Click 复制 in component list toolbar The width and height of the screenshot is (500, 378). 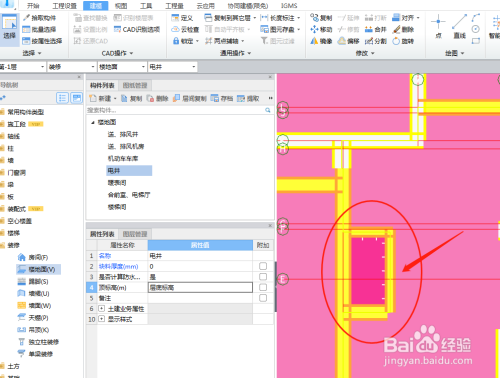point(132,98)
